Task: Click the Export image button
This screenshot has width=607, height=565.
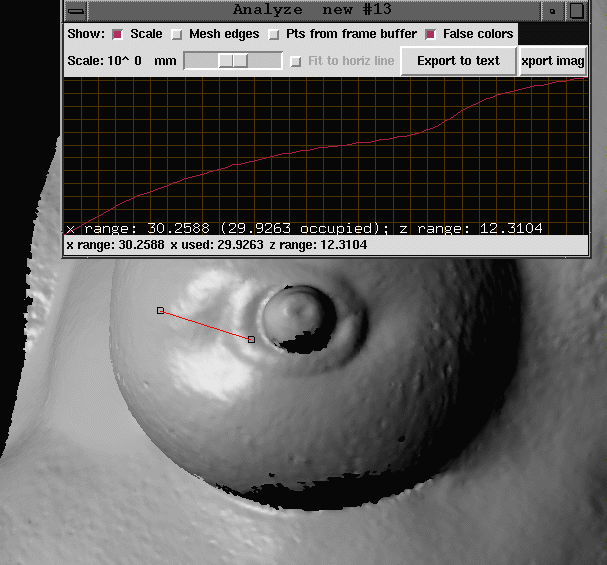Action: coord(552,61)
